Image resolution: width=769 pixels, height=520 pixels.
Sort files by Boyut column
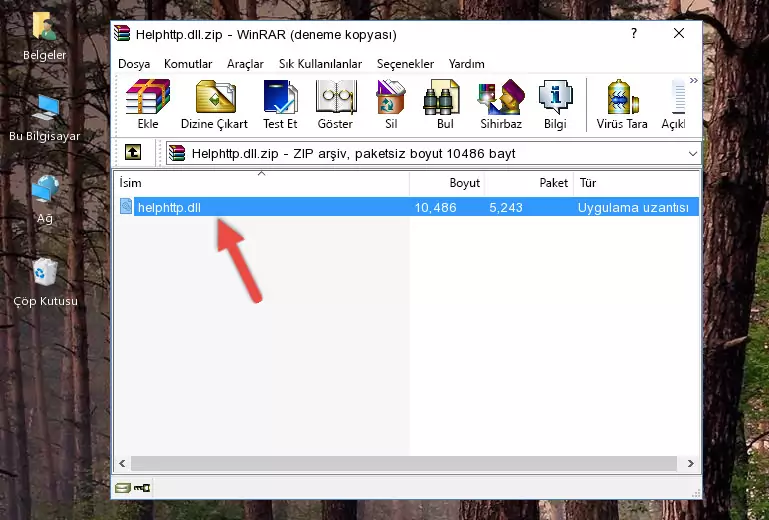click(x=447, y=183)
